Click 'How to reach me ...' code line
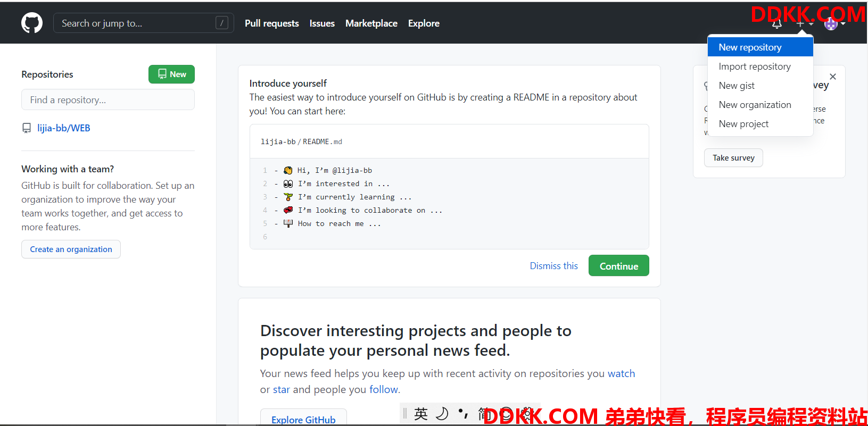Image resolution: width=868 pixels, height=426 pixels. (x=339, y=223)
